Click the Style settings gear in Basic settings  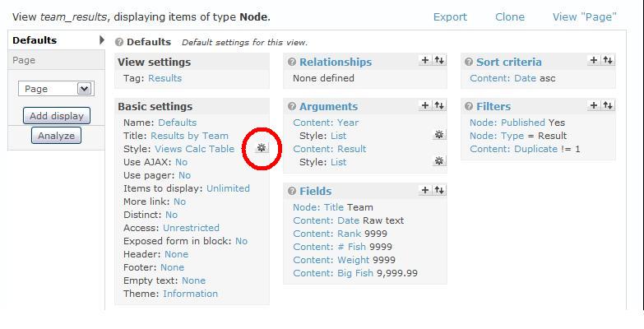(x=262, y=148)
